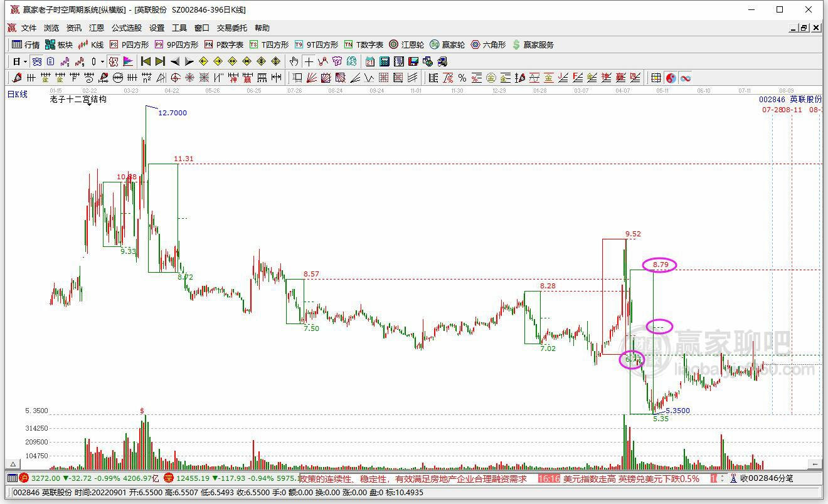Screen dimensions: 828x504
Task: Open the P四方形 square tool
Action: (x=129, y=45)
